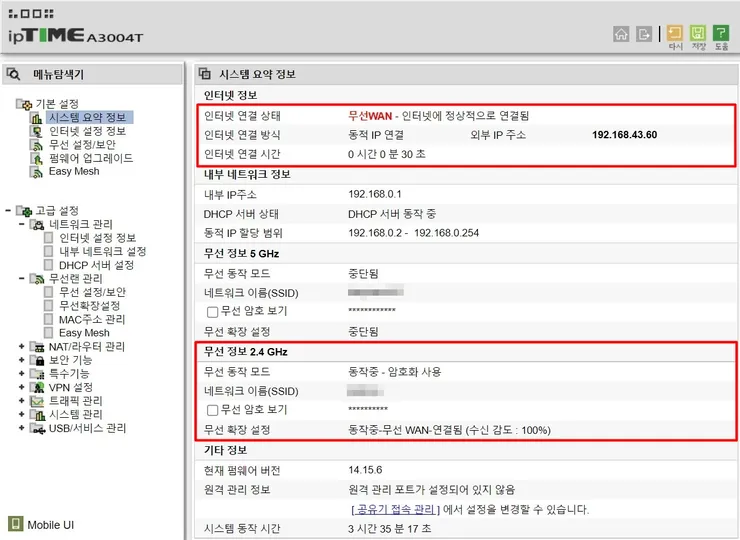Collapse the 고급 설정 tree node
740x540 pixels.
pos(8,210)
